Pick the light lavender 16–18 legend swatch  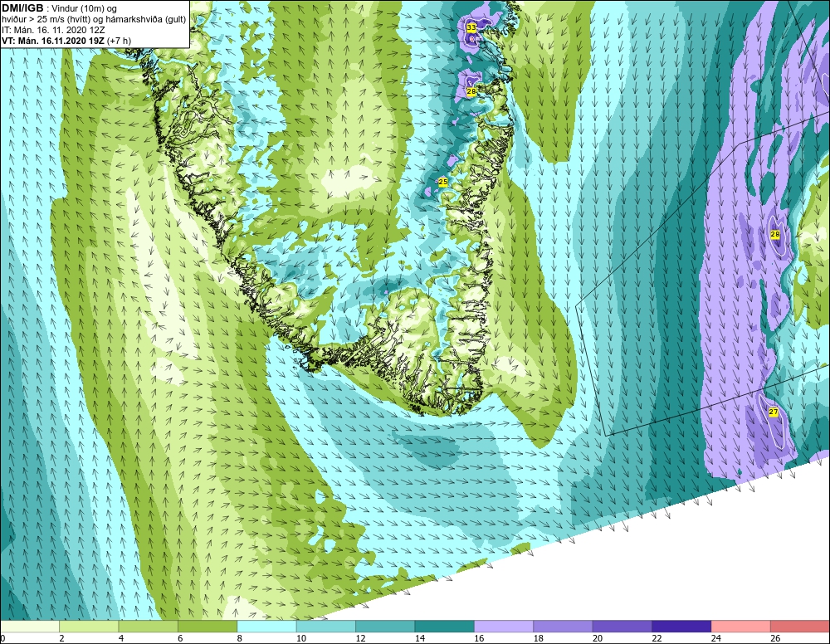pyautogui.click(x=504, y=627)
